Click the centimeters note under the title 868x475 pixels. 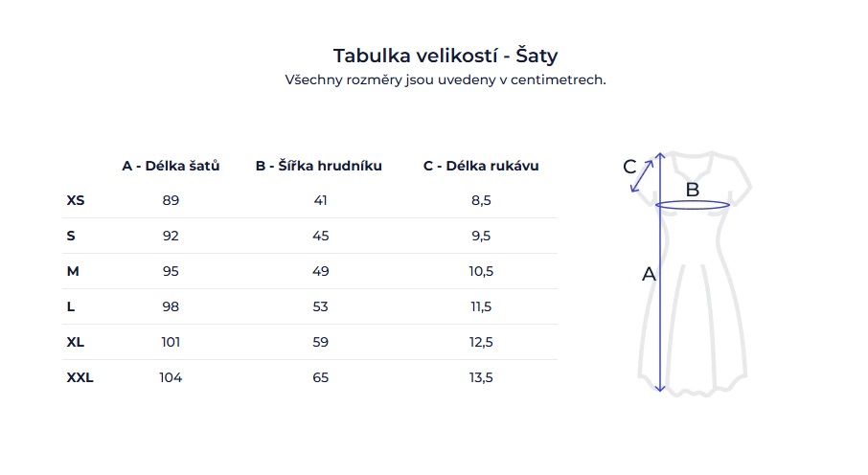[445, 80]
